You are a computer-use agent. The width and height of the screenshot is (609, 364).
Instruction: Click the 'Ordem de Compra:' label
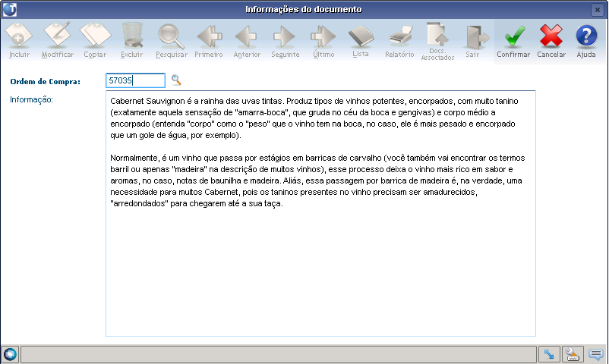[45, 81]
